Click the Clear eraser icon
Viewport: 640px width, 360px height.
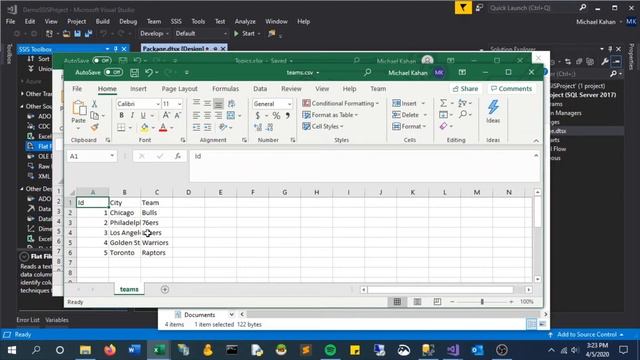pos(443,126)
